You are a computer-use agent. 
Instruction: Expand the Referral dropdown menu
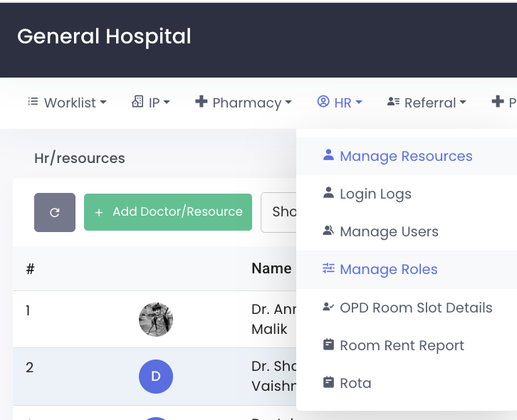point(427,103)
